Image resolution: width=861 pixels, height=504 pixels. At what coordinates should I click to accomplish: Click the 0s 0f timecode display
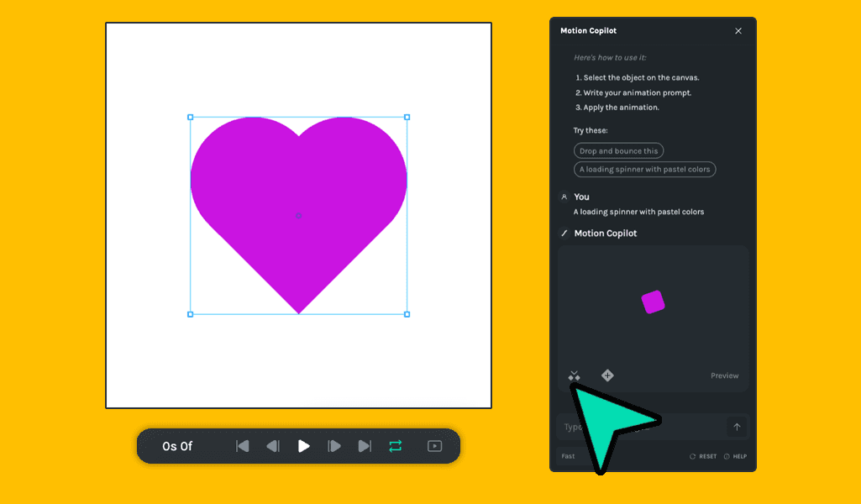point(177,446)
